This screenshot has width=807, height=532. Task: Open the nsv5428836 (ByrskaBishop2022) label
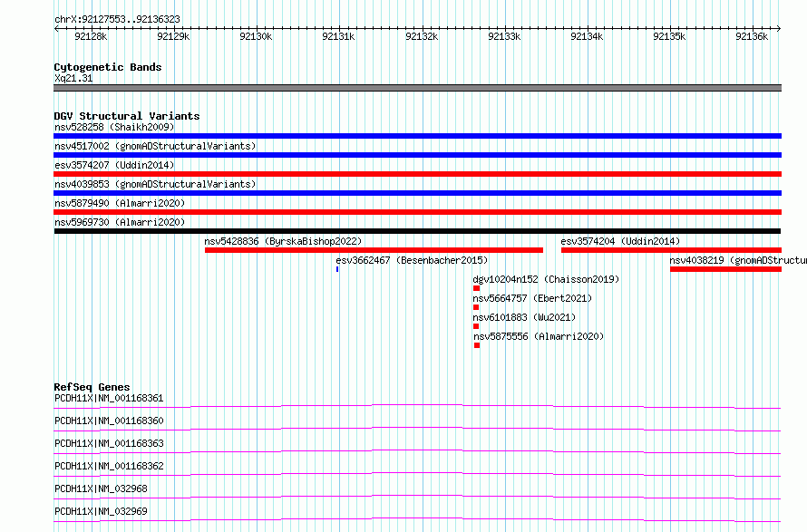click(x=283, y=241)
